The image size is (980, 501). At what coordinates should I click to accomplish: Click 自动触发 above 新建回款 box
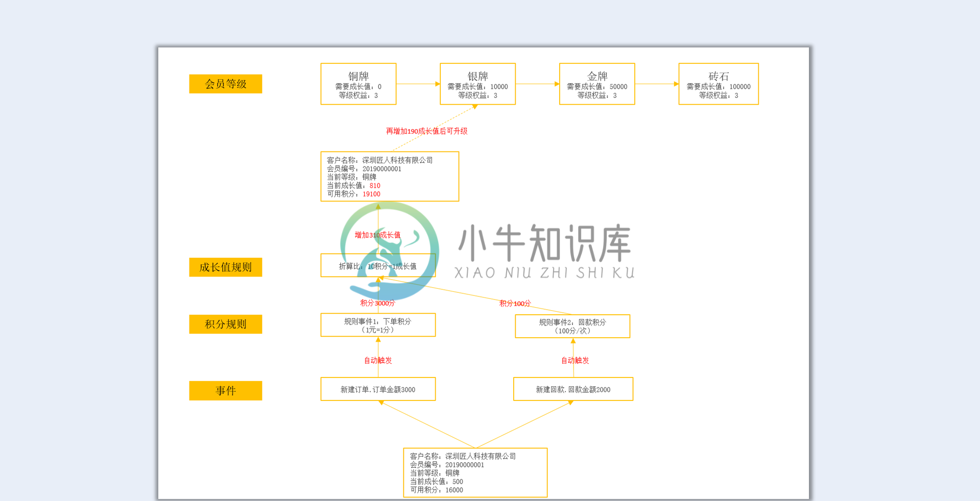[x=575, y=360]
